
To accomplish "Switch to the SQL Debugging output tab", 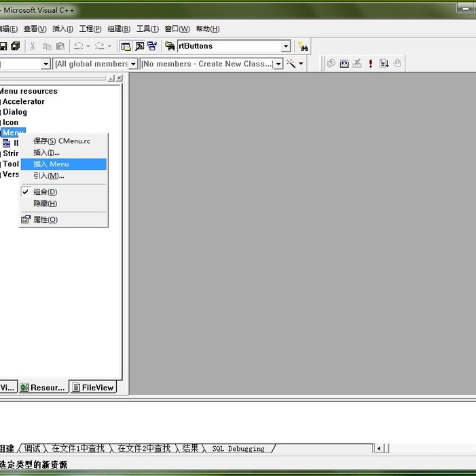I will point(238,448).
